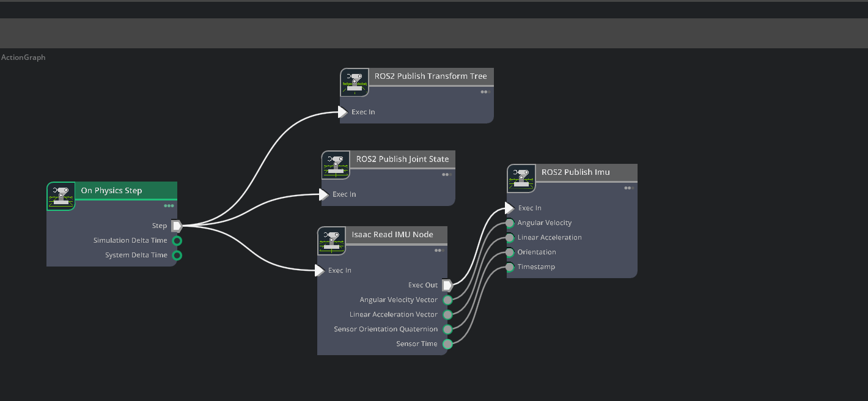This screenshot has height=401, width=868.
Task: Select the ROS2 Publish Transform Tree title
Action: tap(431, 76)
